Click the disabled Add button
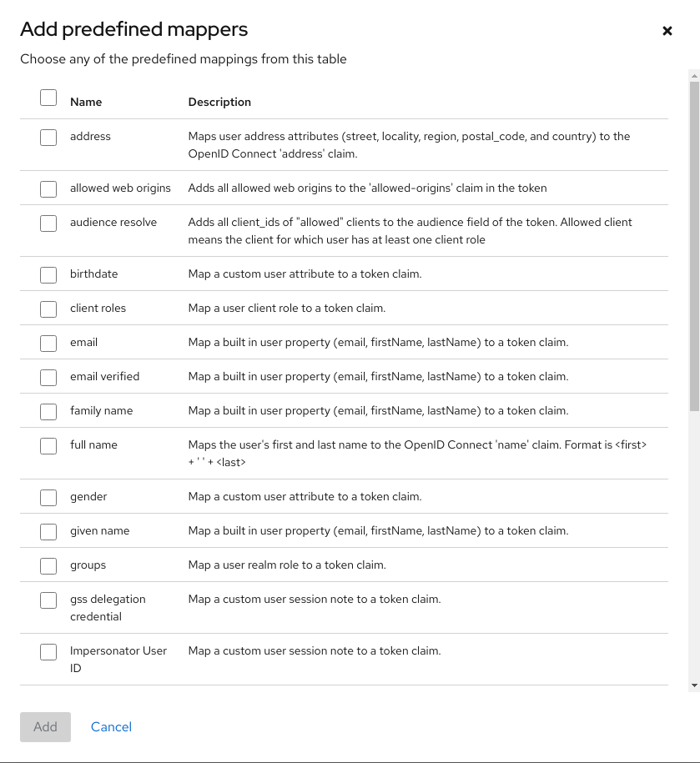The width and height of the screenshot is (700, 763). pos(45,726)
